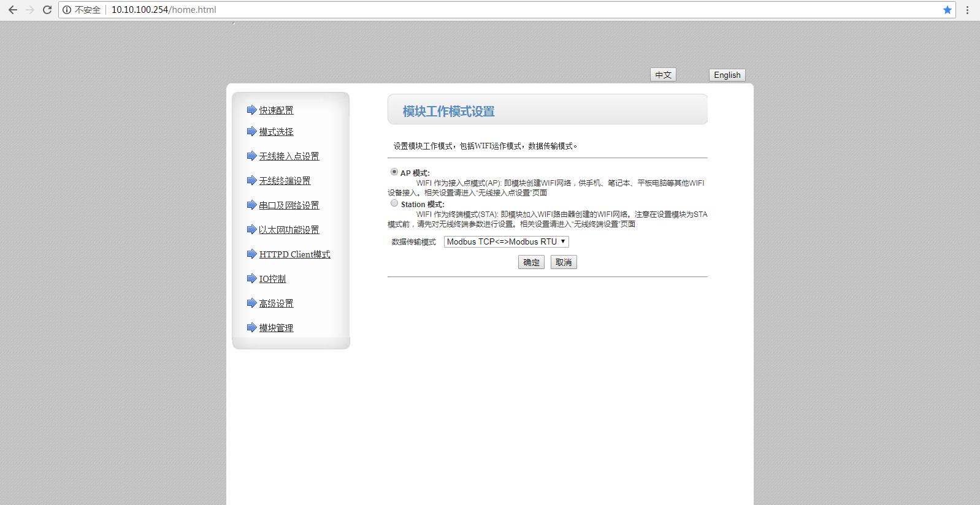Switch language to 中文
The image size is (980, 505).
point(663,75)
